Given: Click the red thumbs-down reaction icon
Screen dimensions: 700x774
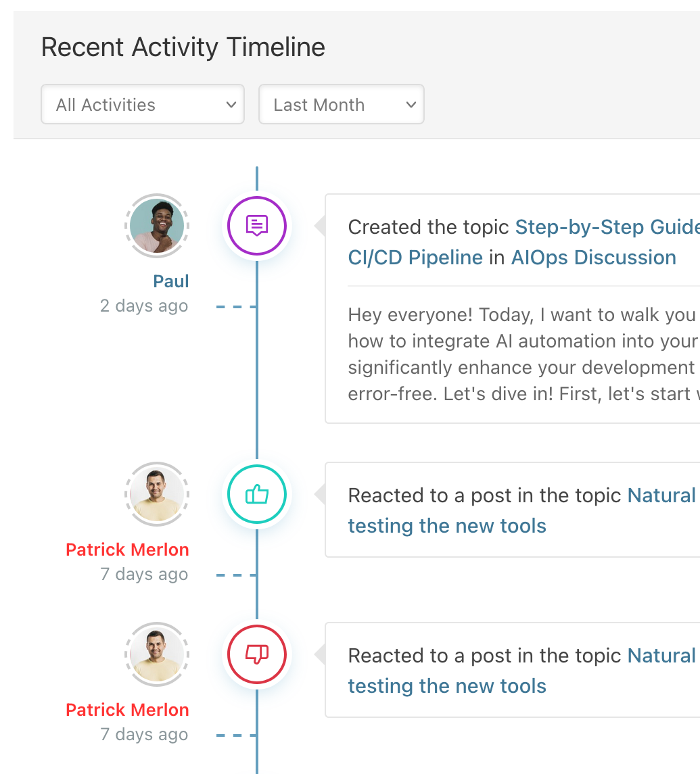Looking at the screenshot, I should click(x=256, y=654).
